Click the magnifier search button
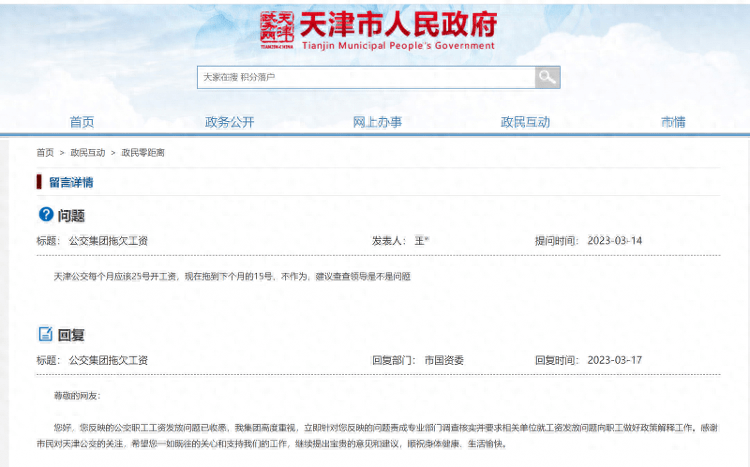 click(x=547, y=77)
